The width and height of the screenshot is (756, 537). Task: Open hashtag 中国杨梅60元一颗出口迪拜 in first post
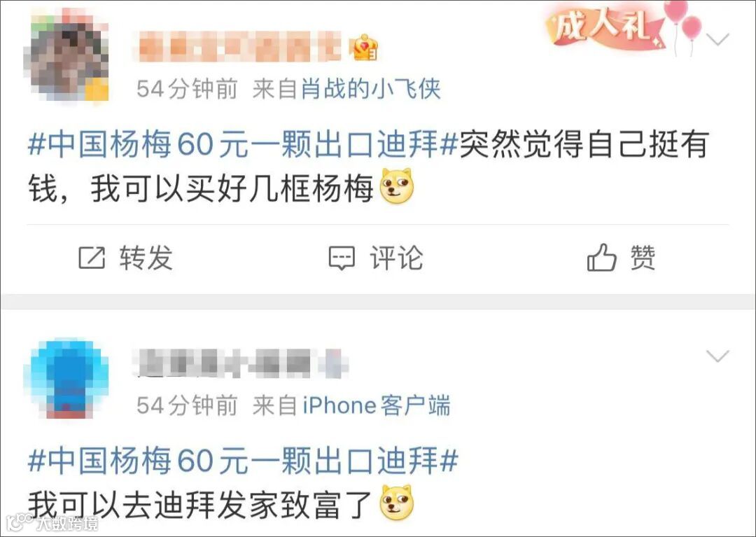pos(242,144)
